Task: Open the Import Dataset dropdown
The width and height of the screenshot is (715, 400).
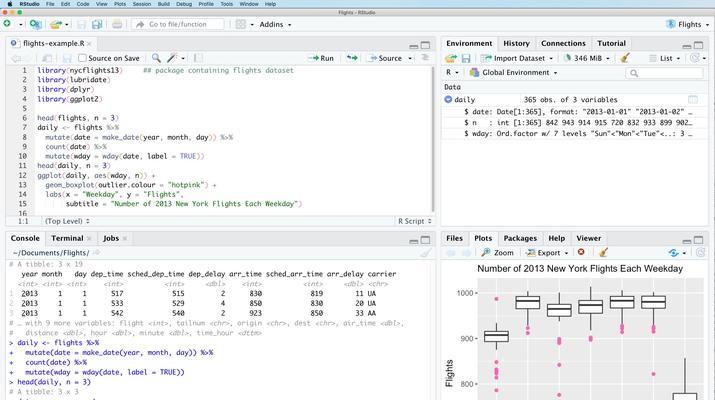Action: [x=517, y=58]
